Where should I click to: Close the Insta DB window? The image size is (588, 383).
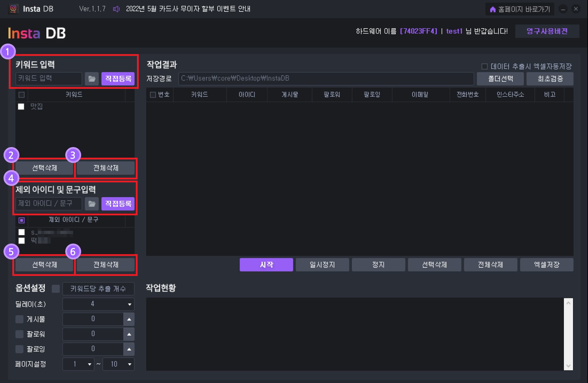click(576, 9)
